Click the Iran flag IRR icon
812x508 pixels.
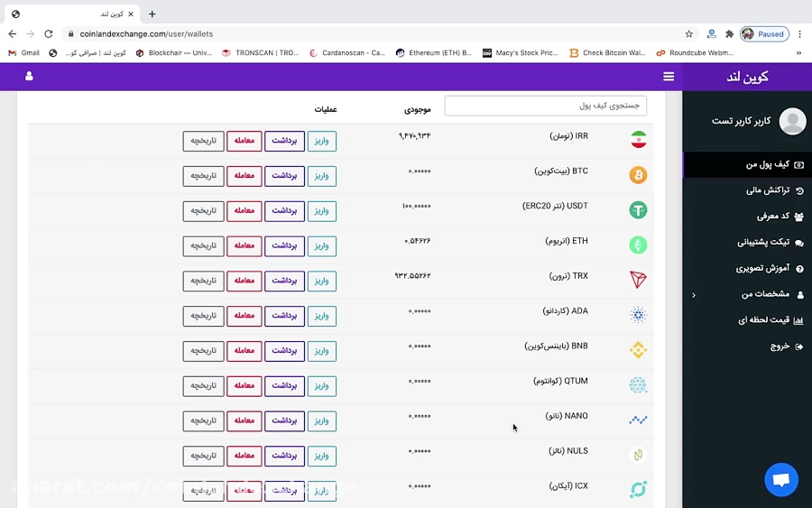pyautogui.click(x=639, y=140)
